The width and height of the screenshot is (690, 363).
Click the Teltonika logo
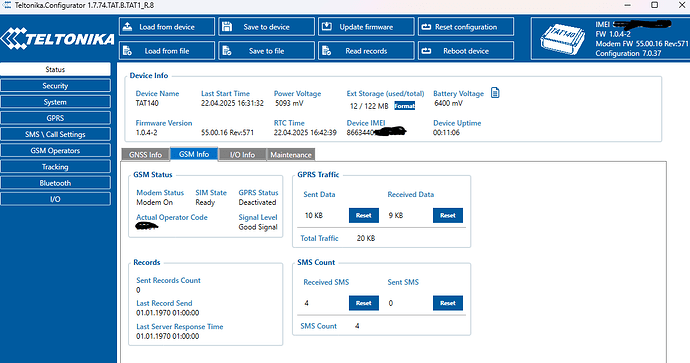pyautogui.click(x=58, y=38)
